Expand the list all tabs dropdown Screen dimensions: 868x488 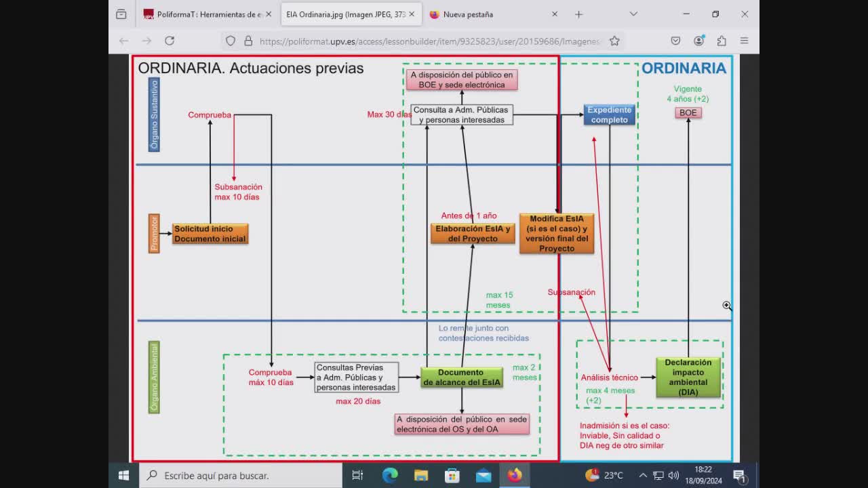(633, 14)
